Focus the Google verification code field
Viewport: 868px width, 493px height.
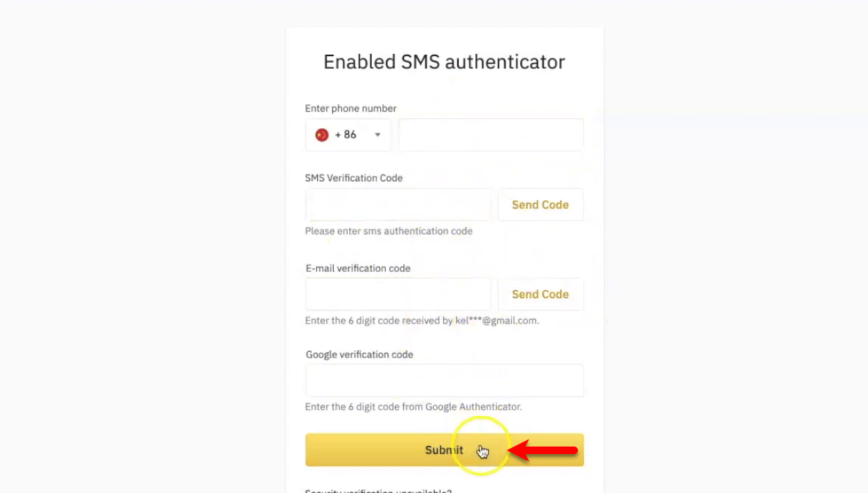pos(444,381)
